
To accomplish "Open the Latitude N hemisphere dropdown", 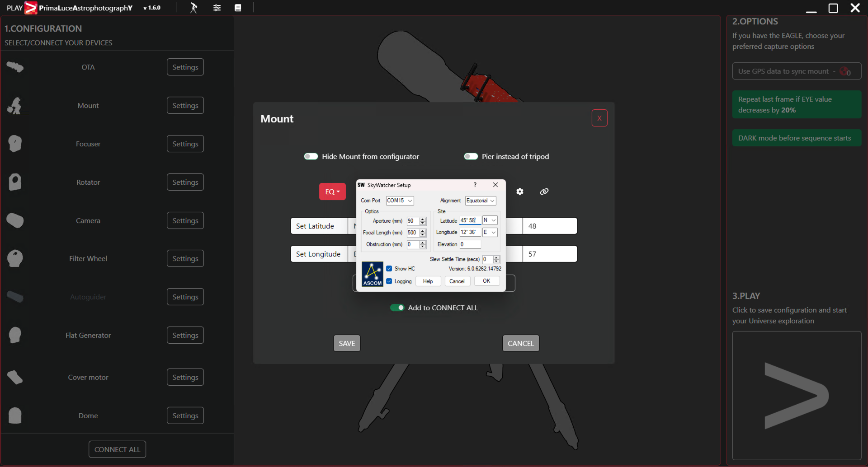I will [490, 220].
